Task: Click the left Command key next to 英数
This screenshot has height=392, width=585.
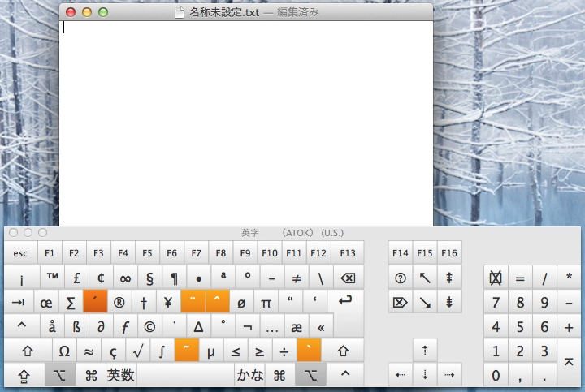Action: [x=91, y=375]
